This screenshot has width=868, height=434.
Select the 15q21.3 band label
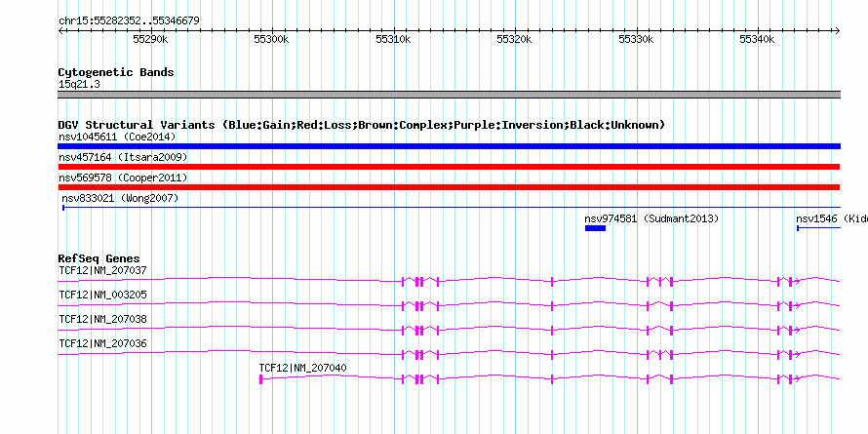tap(79, 85)
